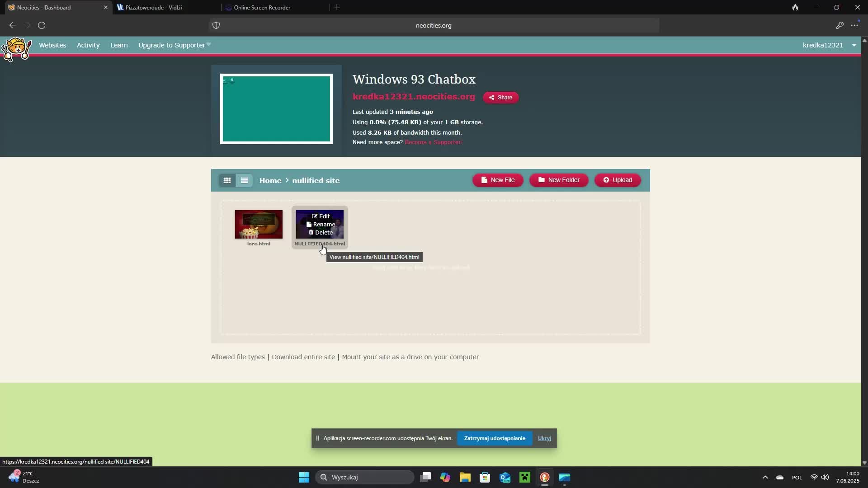Open the lore.html thumbnail

(x=259, y=224)
